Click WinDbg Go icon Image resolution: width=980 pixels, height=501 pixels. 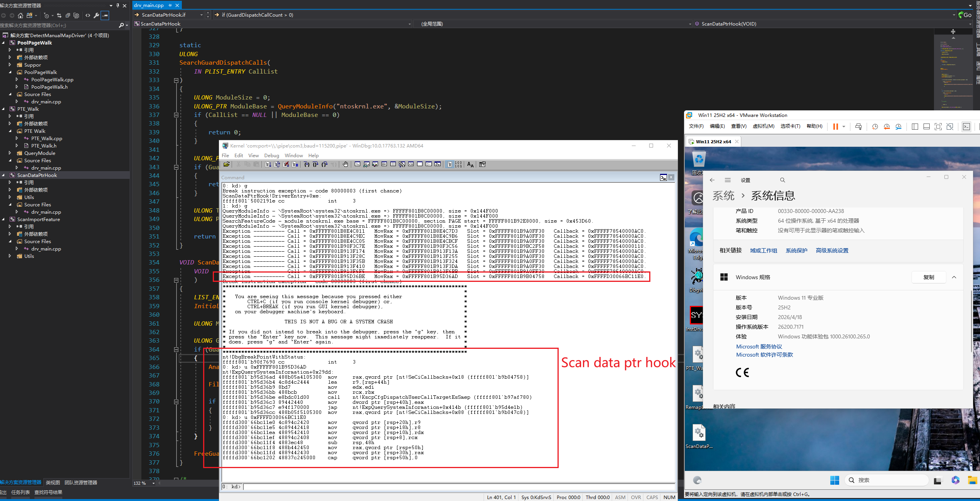tap(268, 164)
